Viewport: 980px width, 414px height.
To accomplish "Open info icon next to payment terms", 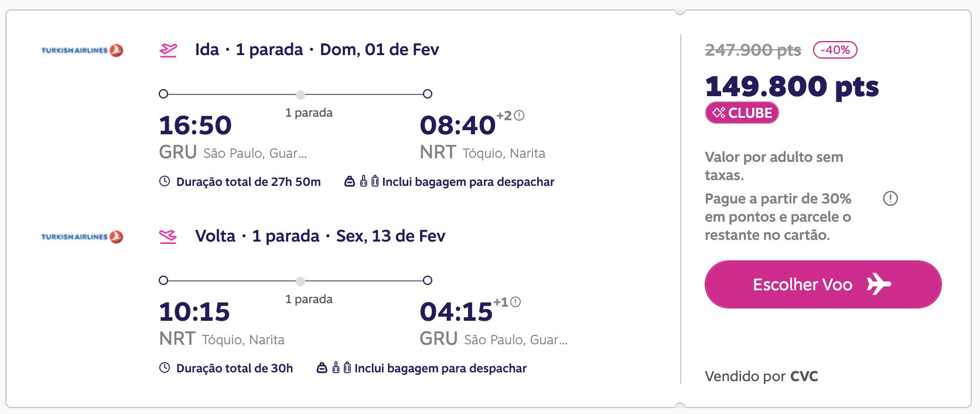I will tap(890, 199).
